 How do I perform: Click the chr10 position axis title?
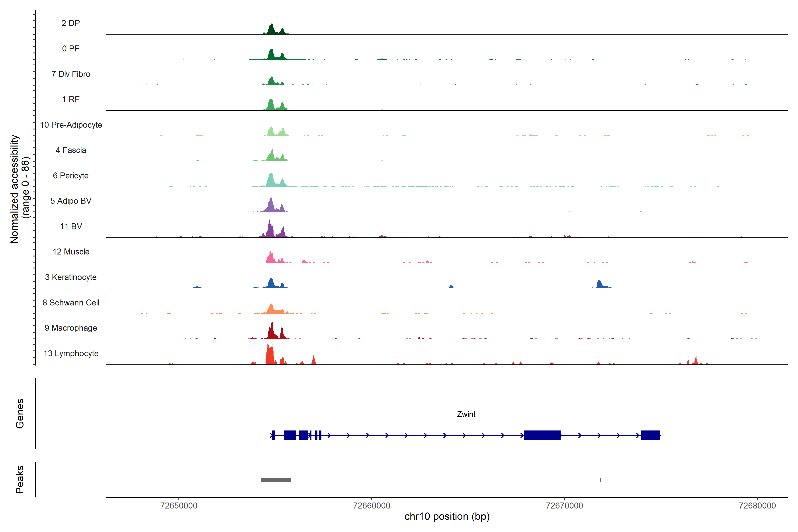pyautogui.click(x=447, y=516)
